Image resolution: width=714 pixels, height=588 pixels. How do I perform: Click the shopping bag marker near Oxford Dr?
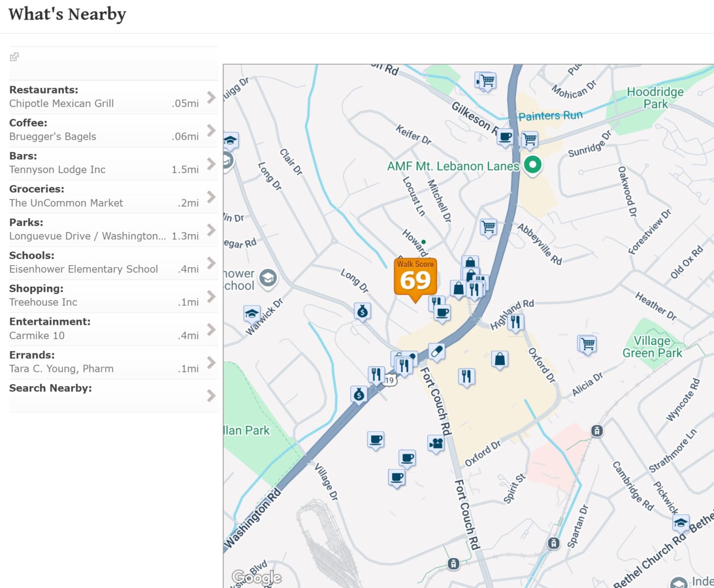click(x=500, y=360)
